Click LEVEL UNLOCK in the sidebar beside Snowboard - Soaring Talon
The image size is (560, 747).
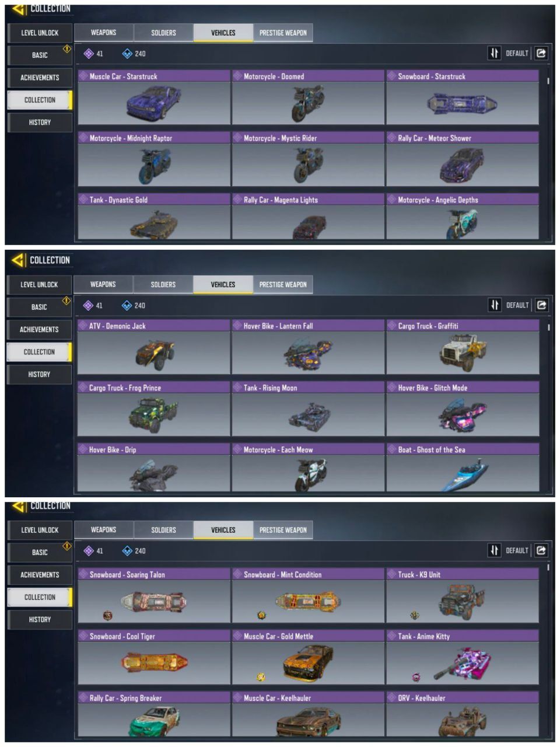coord(40,530)
